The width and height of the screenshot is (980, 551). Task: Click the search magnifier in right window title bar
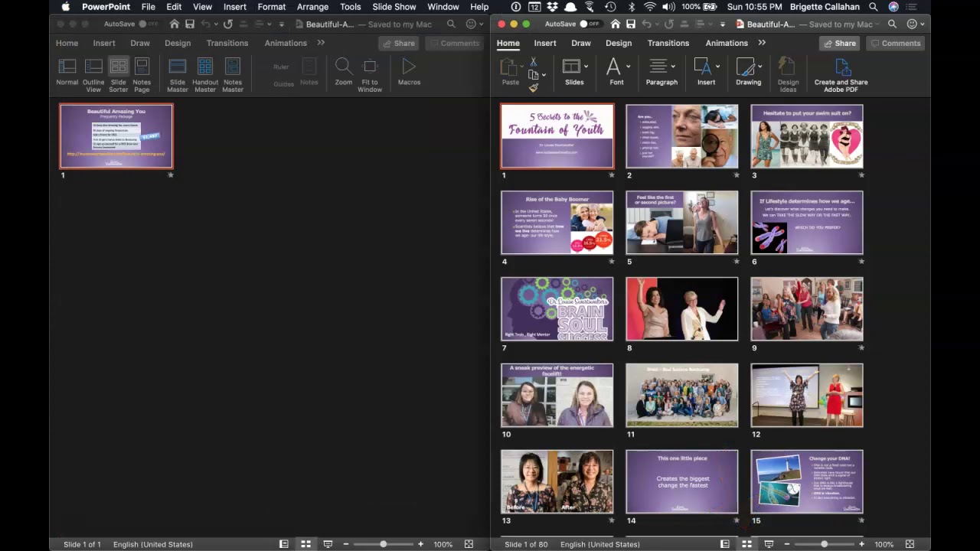click(892, 24)
